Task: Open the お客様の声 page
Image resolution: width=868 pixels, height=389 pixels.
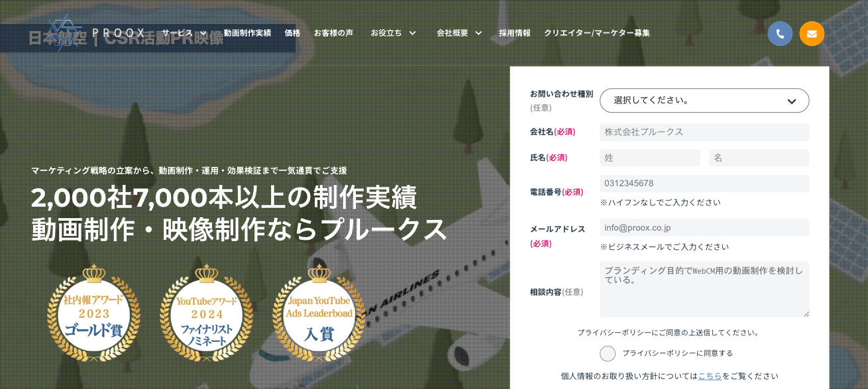Action: (x=333, y=33)
